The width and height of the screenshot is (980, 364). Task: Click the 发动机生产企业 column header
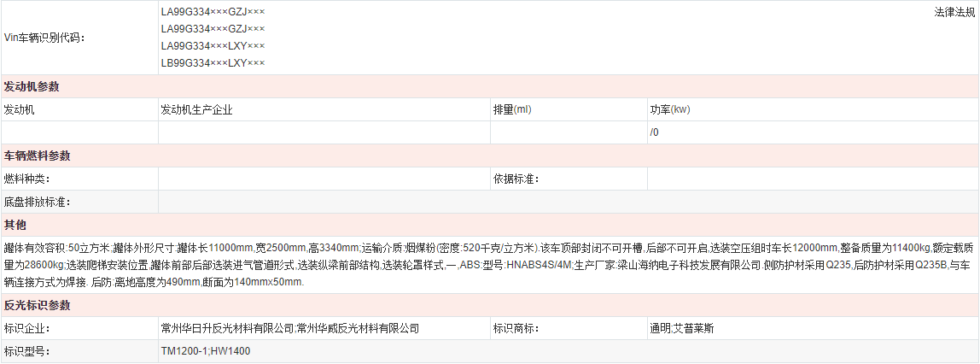click(x=196, y=110)
